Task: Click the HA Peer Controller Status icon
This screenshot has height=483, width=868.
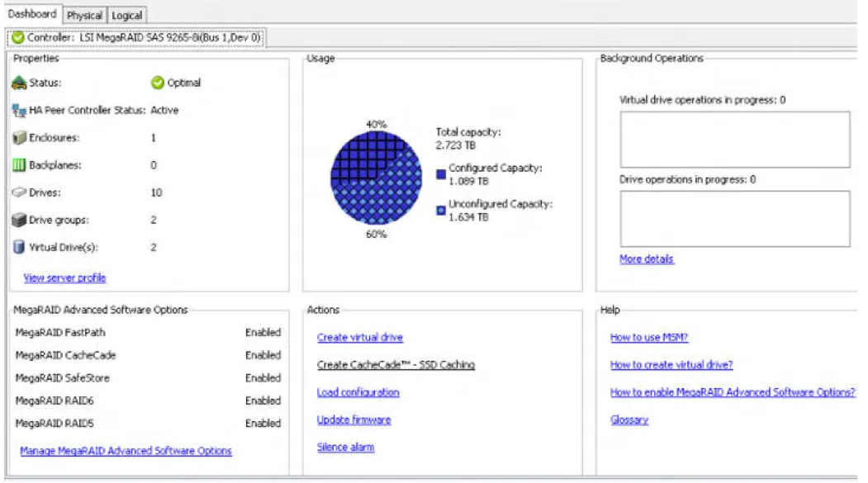Action: [20, 111]
